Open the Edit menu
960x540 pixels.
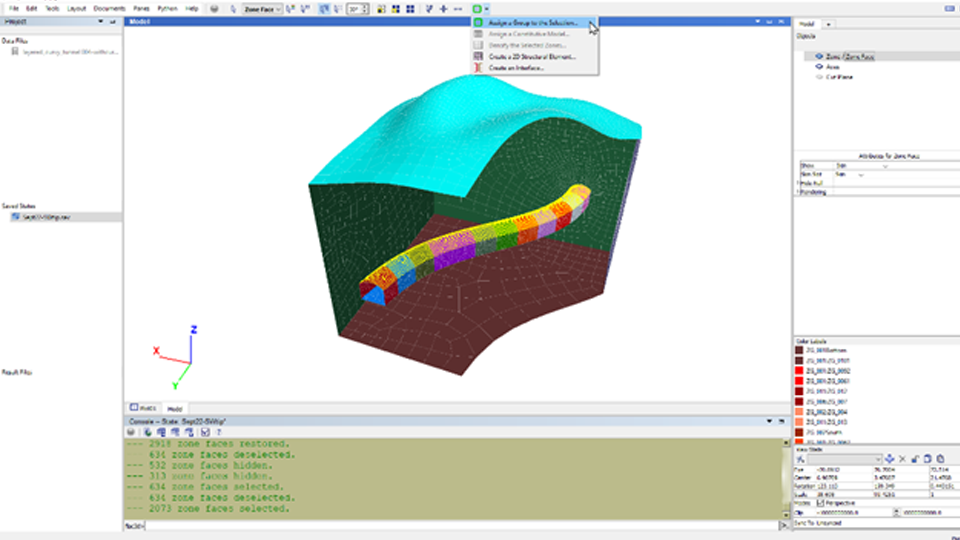(x=31, y=9)
